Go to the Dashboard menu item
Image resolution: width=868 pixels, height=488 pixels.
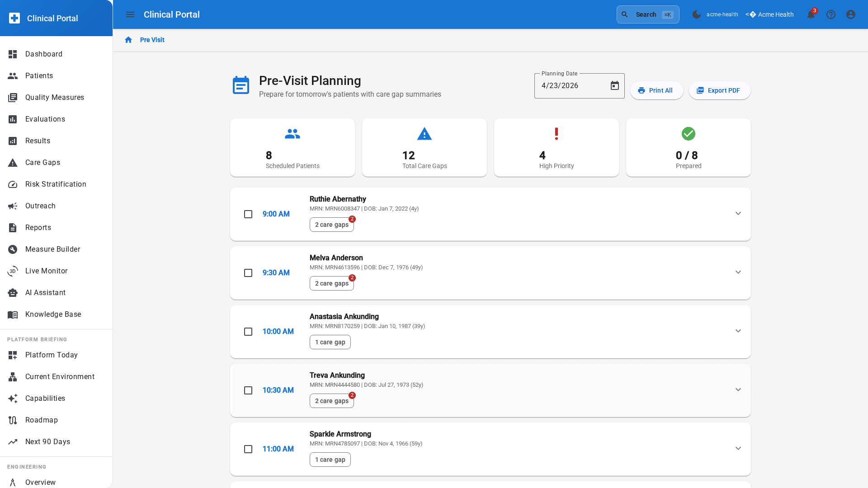point(43,54)
